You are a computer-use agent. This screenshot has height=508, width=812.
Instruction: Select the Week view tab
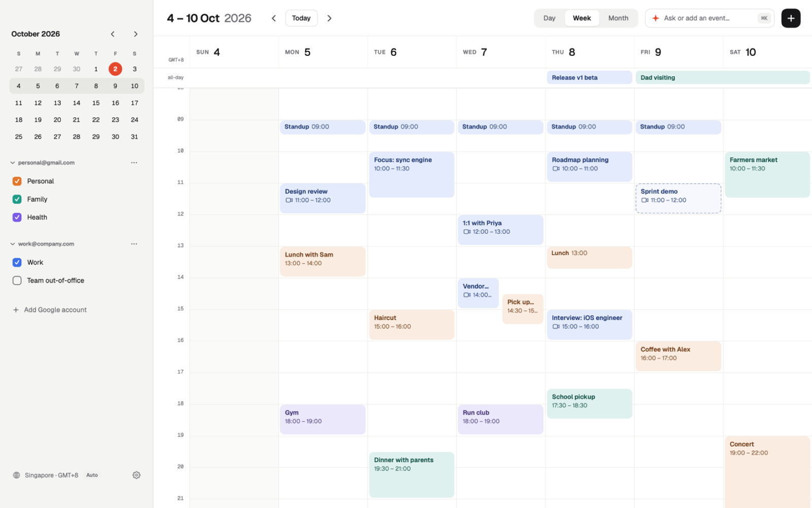click(582, 18)
